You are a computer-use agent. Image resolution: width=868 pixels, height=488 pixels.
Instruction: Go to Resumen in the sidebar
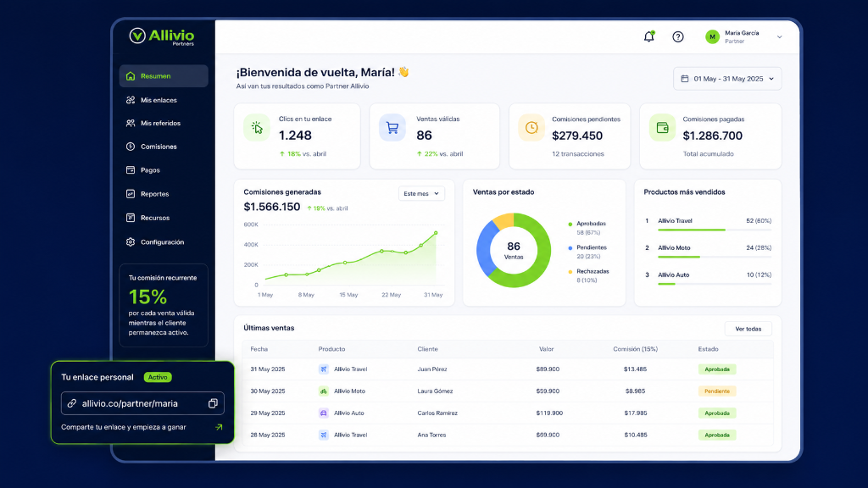[x=164, y=75]
